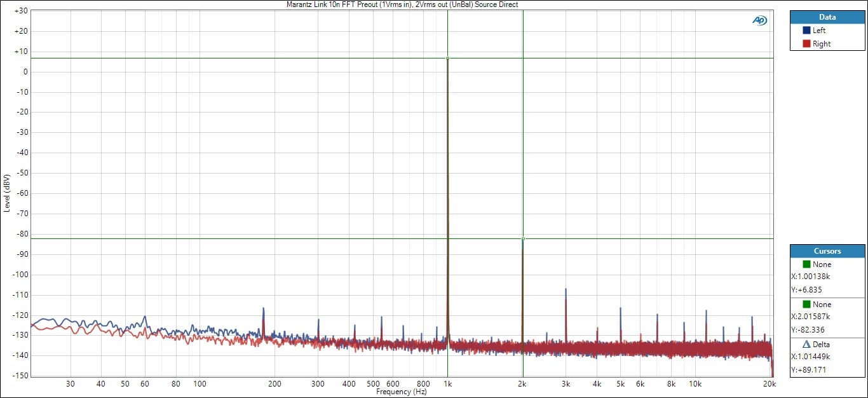
Task: Open the first cursor's None assignment label
Action: click(822, 264)
